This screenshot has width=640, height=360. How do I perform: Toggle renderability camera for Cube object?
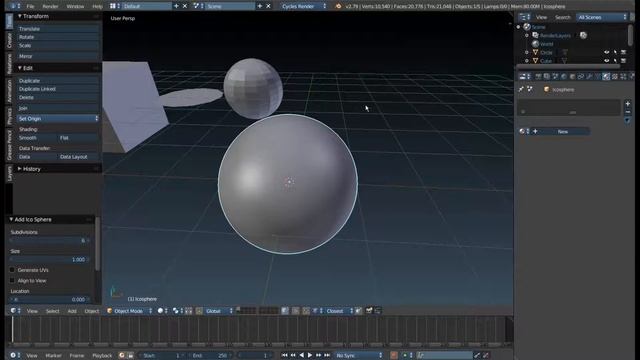(x=623, y=61)
